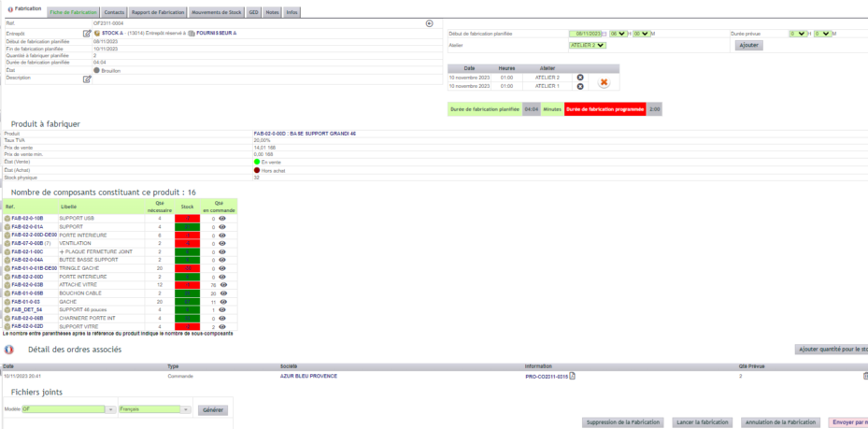The image size is (868, 429).
Task: Show orders for ATTACHE VITRE via eye icon
Action: point(223,284)
